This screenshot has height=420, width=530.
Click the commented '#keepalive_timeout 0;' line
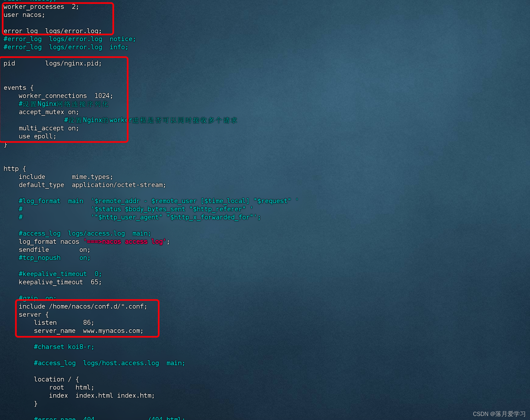[x=60, y=274]
